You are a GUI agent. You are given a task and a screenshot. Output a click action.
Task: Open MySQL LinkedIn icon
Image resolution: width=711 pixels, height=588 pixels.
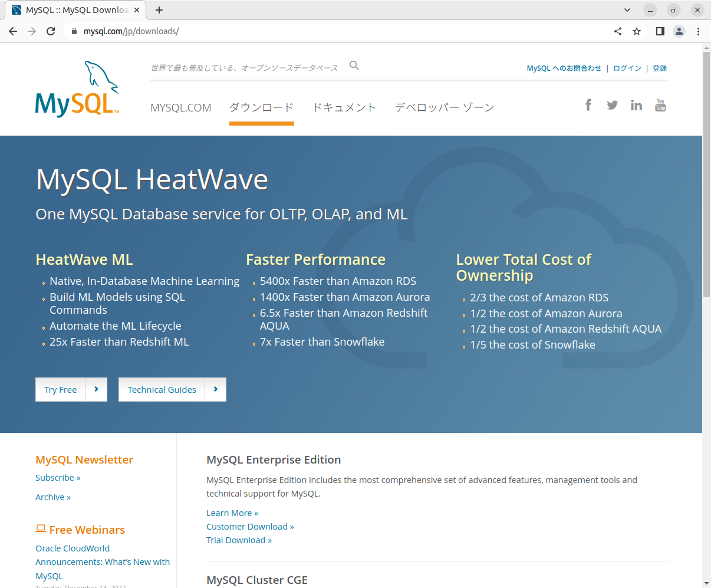click(636, 105)
